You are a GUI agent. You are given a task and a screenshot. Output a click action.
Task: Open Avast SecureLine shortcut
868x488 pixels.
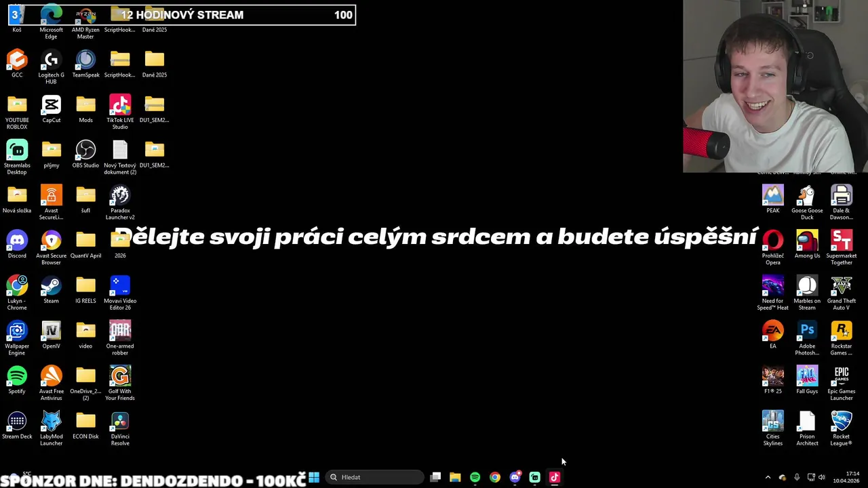pos(51,202)
